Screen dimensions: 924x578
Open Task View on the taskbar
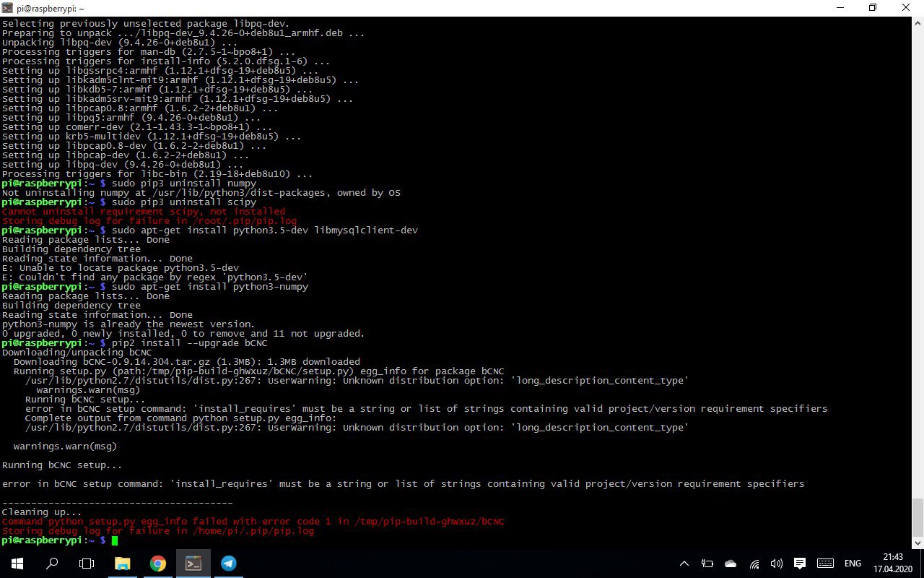(x=87, y=564)
